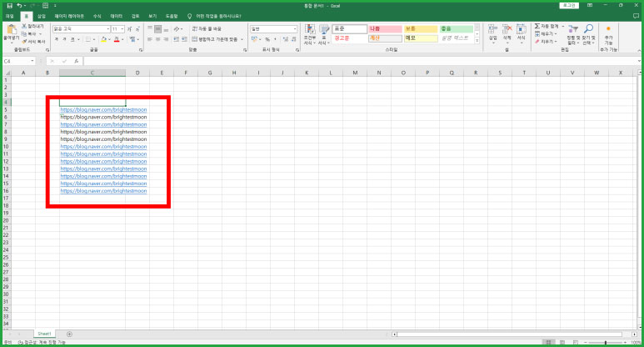644x347 pixels.
Task: Open the number format dropdown (일반)
Action: [x=294, y=29]
